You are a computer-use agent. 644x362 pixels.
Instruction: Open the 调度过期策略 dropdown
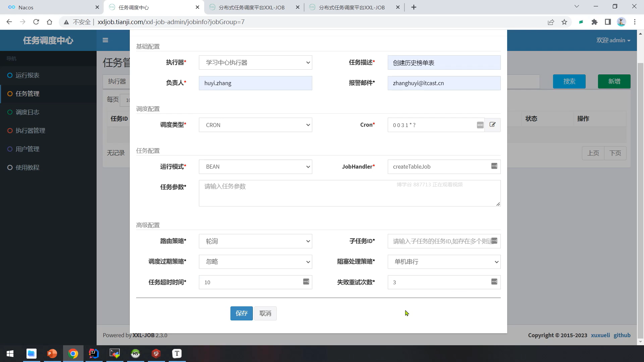[x=255, y=262]
